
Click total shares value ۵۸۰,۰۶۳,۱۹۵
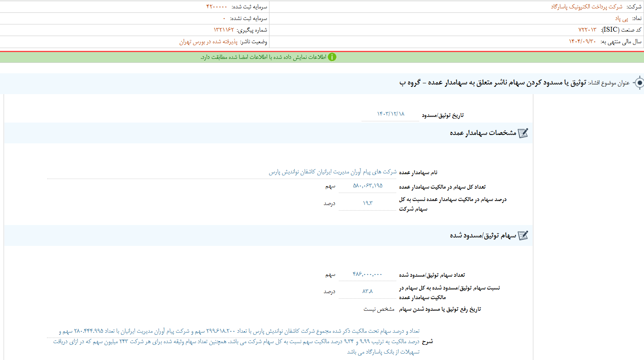click(x=368, y=186)
